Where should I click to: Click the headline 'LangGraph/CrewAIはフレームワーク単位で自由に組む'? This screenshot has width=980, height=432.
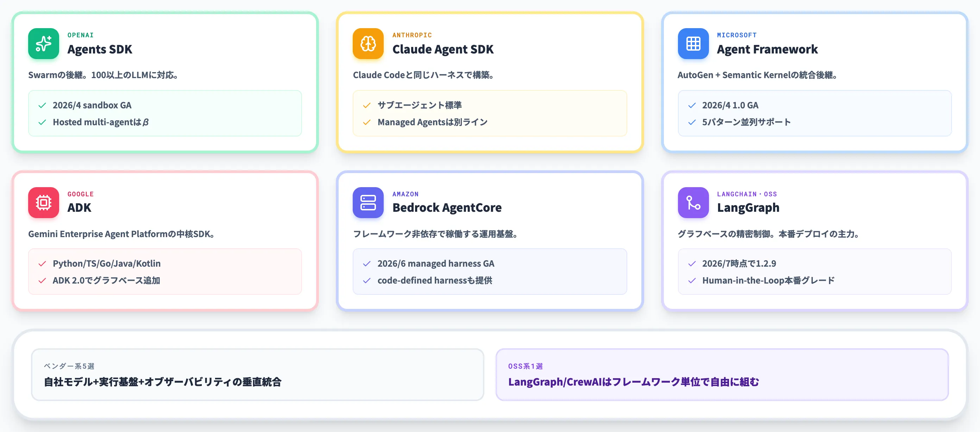point(634,382)
